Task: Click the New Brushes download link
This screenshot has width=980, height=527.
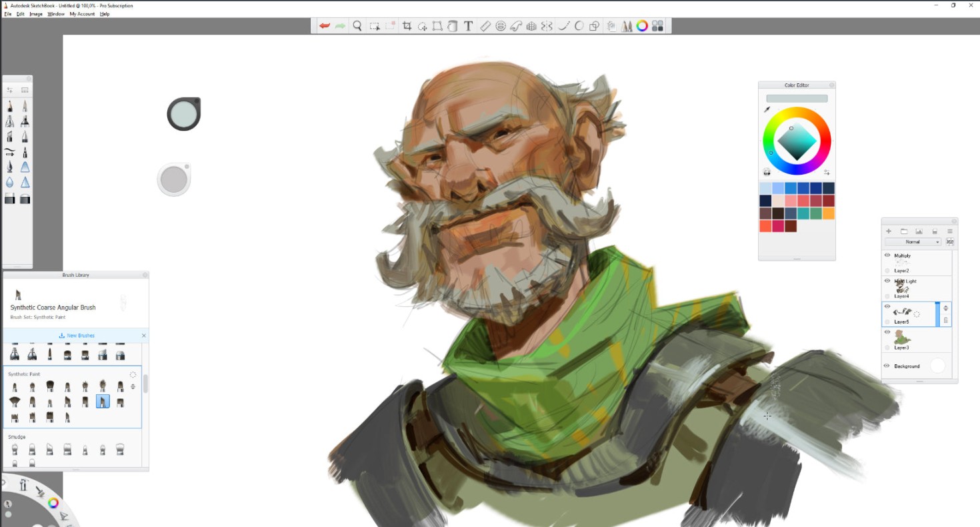Action: coord(78,335)
